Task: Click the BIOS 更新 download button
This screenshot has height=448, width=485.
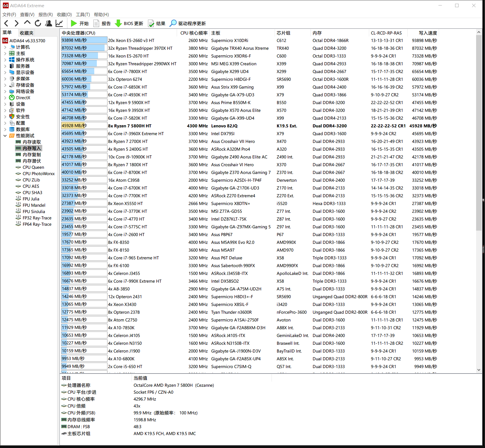Action: (x=129, y=23)
